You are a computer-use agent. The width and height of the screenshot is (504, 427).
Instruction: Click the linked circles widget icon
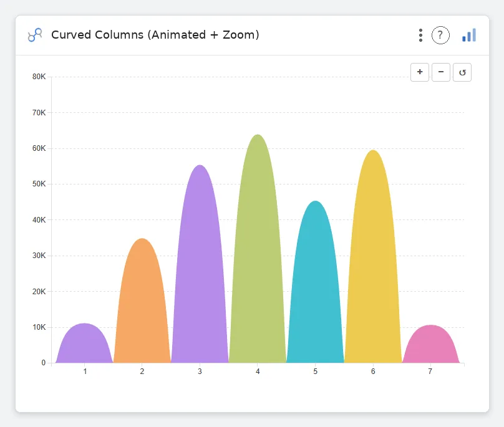[35, 35]
